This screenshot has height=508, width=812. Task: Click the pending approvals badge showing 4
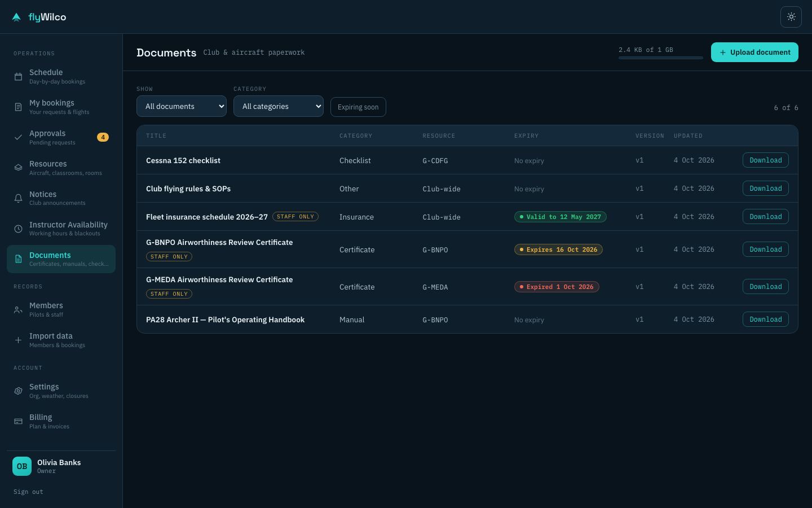[103, 137]
